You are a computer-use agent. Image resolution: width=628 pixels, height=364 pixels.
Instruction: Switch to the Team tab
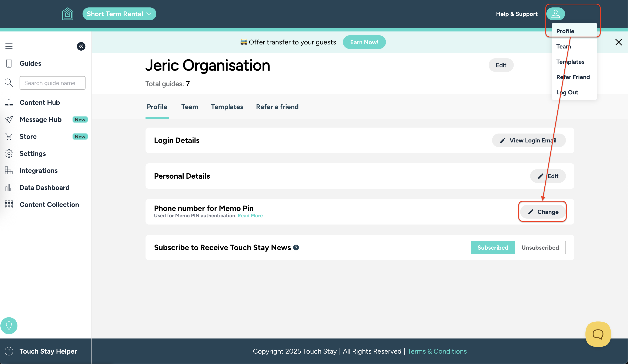click(x=189, y=107)
